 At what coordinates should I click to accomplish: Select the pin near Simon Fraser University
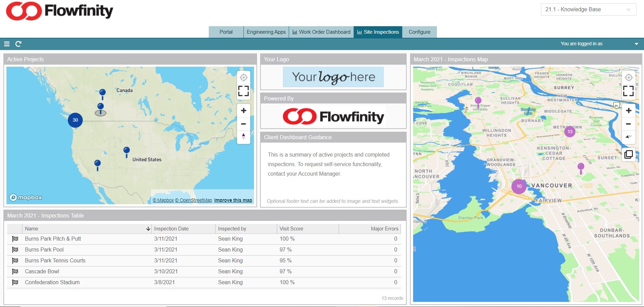pos(478,102)
